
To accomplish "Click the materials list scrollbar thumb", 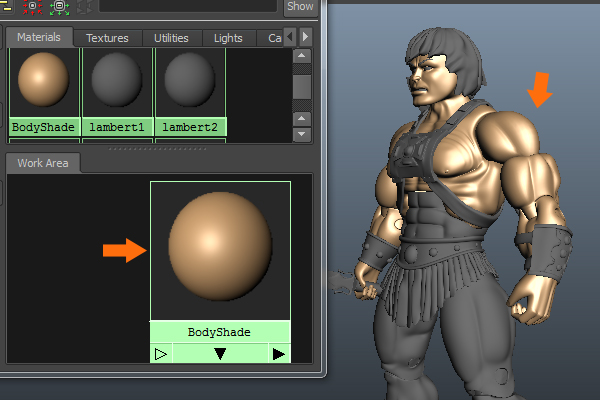I will pos(302,87).
